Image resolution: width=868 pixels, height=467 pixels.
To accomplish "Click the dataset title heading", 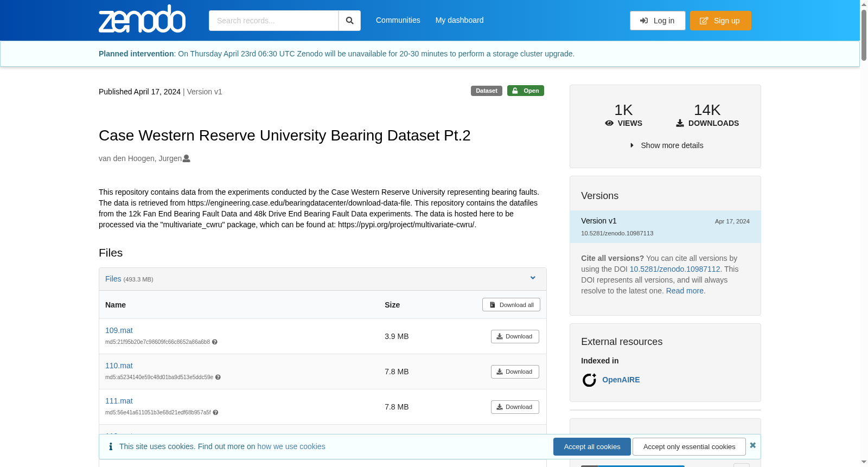I will click(285, 135).
